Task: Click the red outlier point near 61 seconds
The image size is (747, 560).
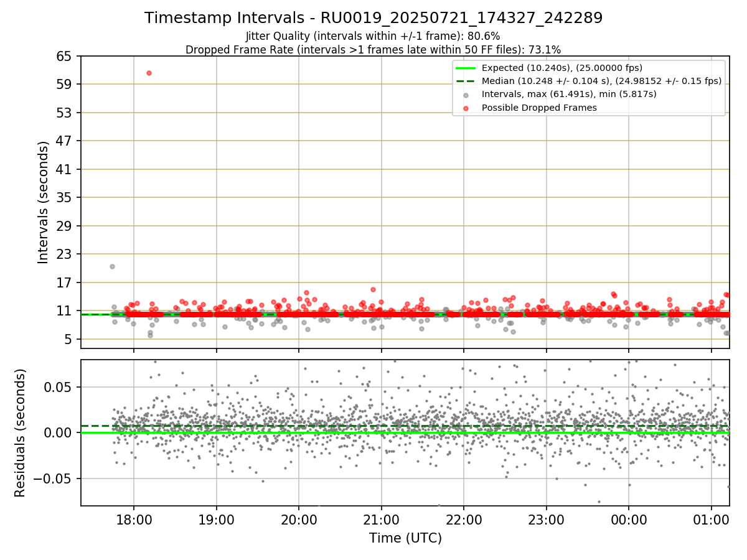Action: click(149, 73)
